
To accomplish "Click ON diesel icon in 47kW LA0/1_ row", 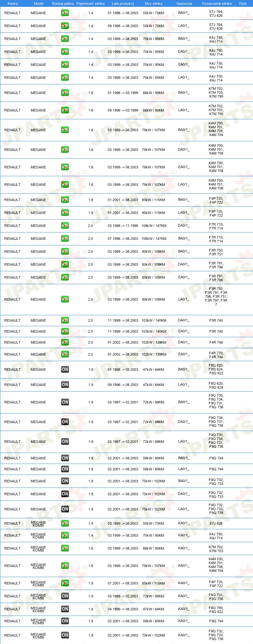I will click(65, 385).
